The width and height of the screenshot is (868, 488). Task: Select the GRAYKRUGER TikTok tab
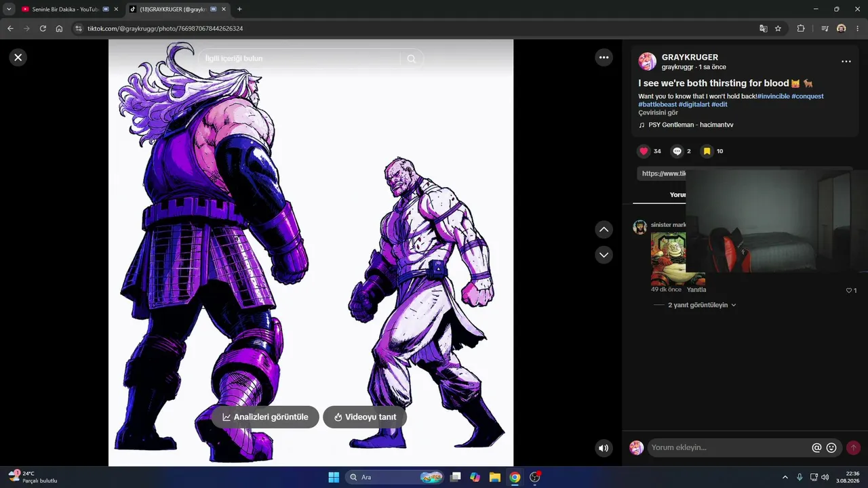point(172,9)
